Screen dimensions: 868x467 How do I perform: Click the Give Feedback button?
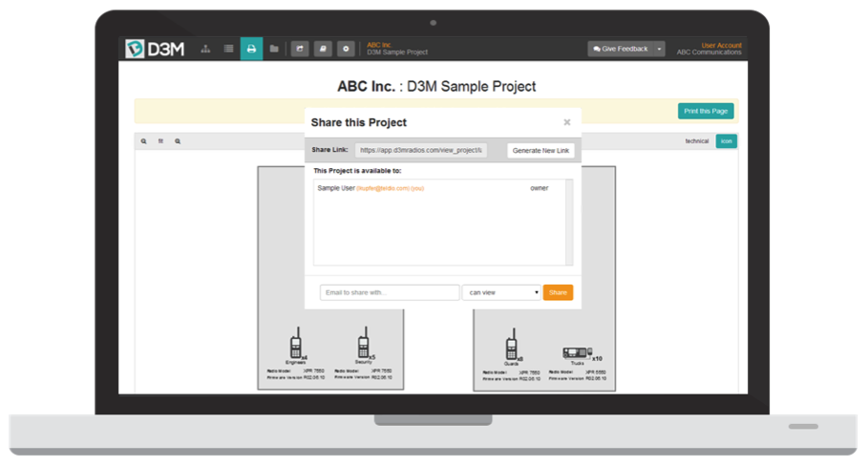pos(621,49)
